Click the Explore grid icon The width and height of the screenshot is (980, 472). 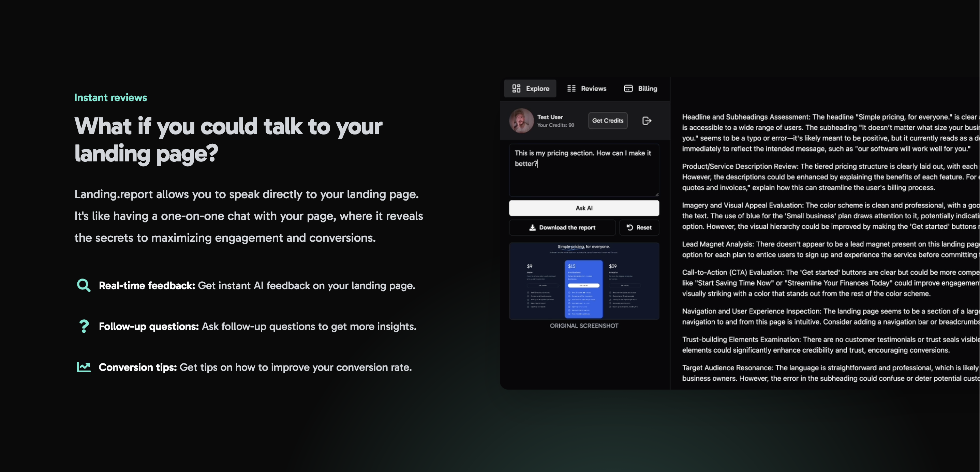pos(516,89)
